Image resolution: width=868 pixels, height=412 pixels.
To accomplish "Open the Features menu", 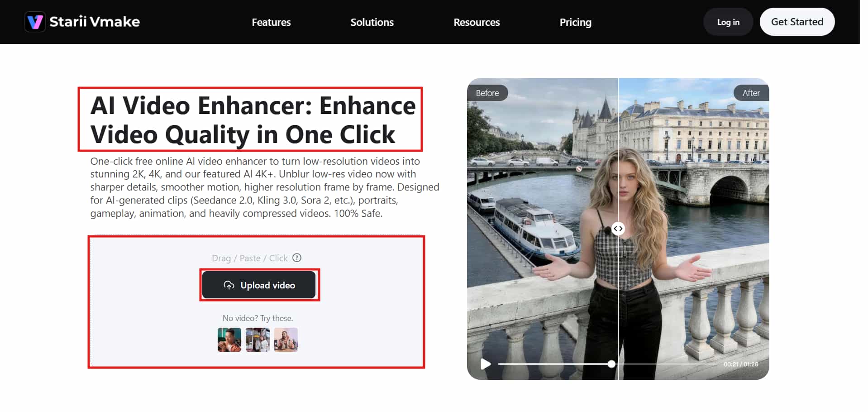I will (x=271, y=22).
